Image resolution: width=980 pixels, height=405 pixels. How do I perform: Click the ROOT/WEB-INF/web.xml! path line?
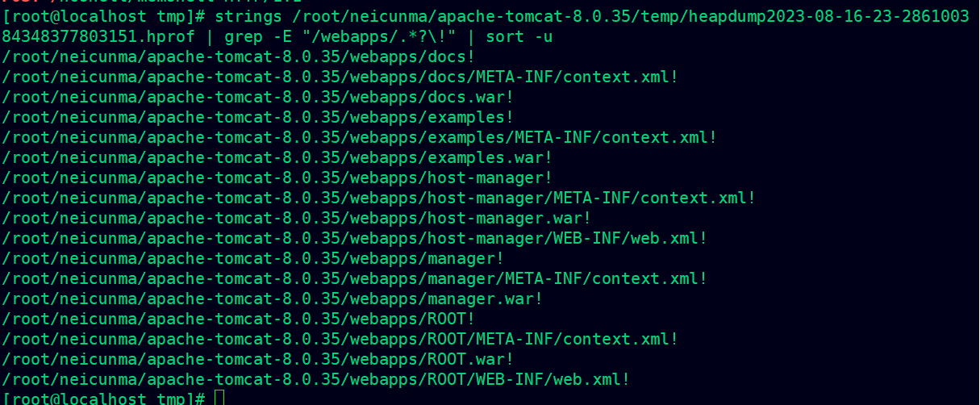315,379
